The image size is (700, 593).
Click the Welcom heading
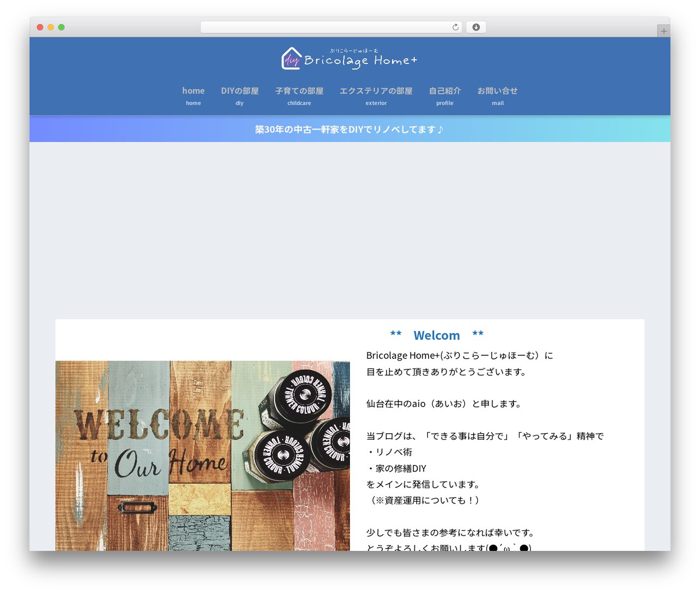[436, 335]
